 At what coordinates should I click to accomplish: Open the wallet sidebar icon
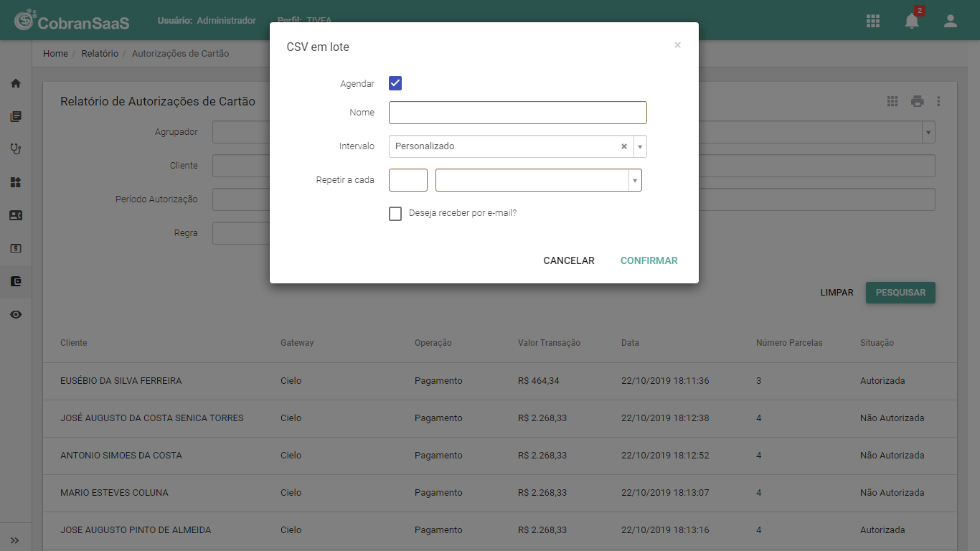click(16, 281)
